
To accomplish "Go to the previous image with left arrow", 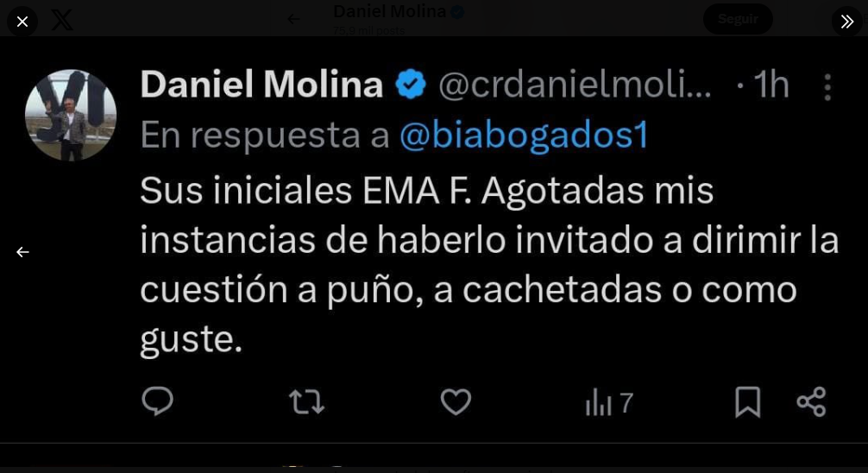I will [x=22, y=252].
